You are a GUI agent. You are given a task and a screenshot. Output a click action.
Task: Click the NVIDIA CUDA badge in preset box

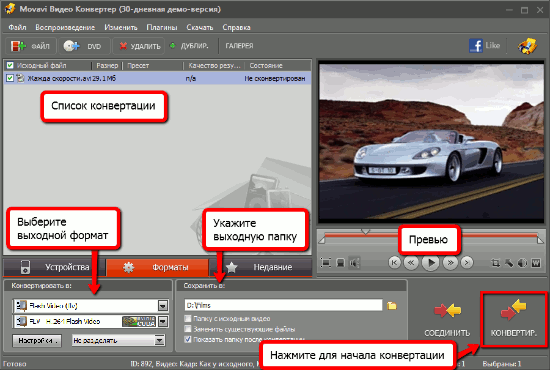point(139,321)
